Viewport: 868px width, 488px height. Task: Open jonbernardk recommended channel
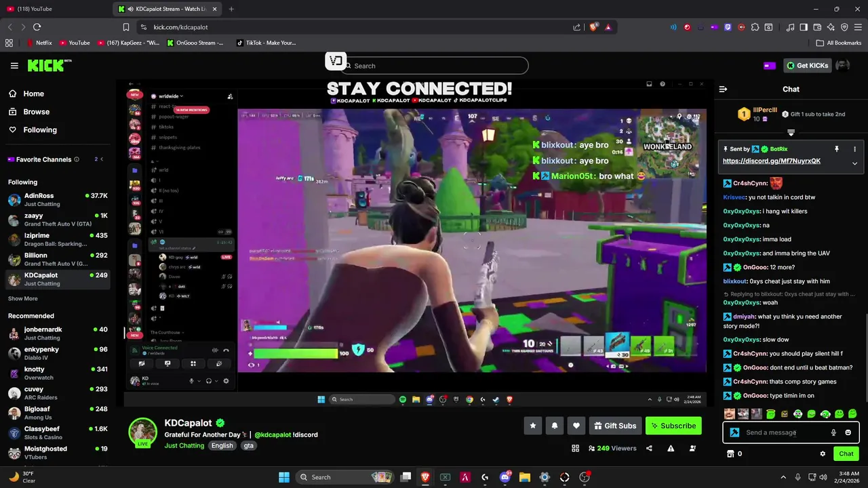(x=57, y=333)
